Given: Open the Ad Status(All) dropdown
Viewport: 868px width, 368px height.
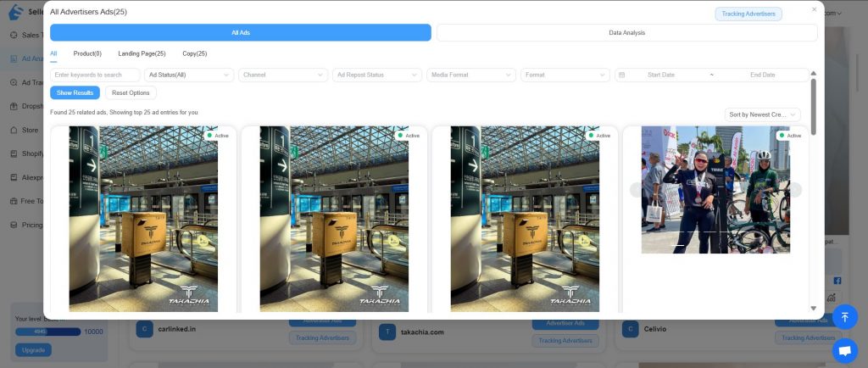Looking at the screenshot, I should click(189, 75).
